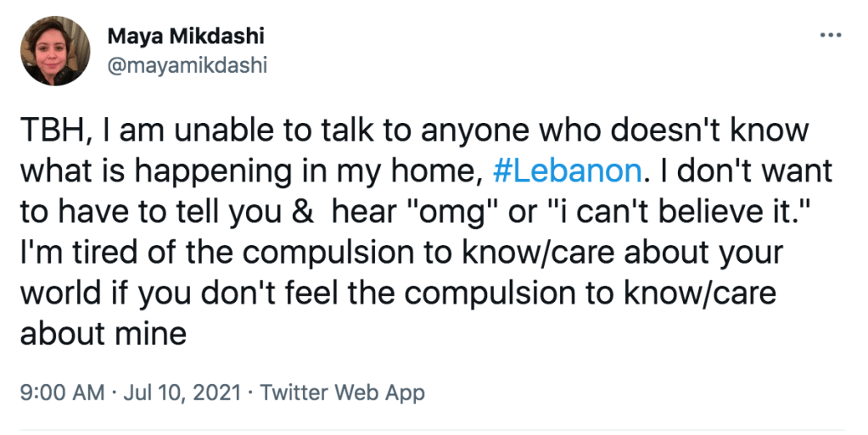
Task: Click the 9:00 AM timestamp
Action: (61, 393)
